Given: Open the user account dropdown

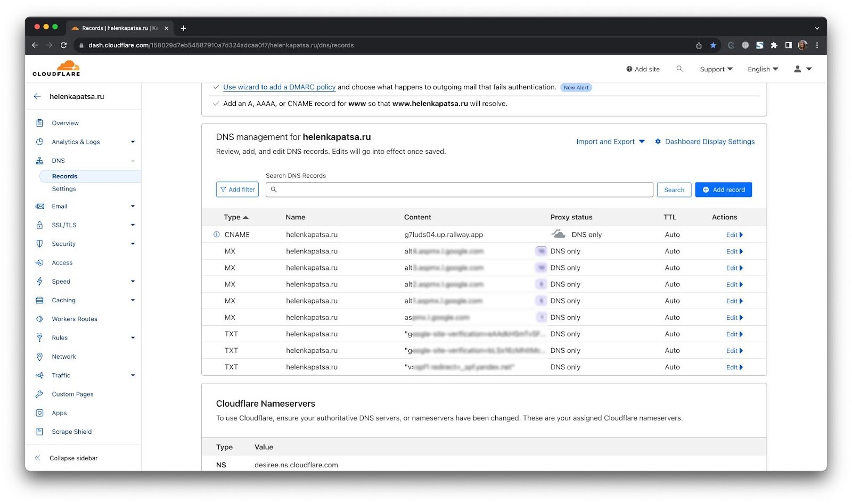Looking at the screenshot, I should point(803,69).
